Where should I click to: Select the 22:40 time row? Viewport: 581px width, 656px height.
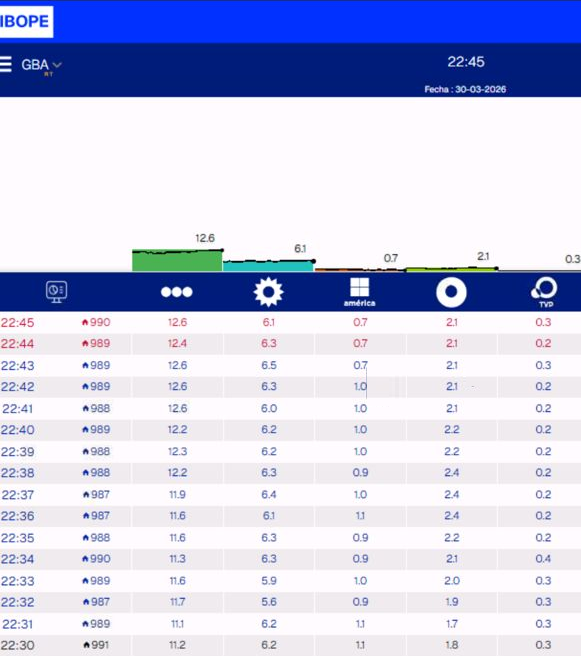pos(290,430)
